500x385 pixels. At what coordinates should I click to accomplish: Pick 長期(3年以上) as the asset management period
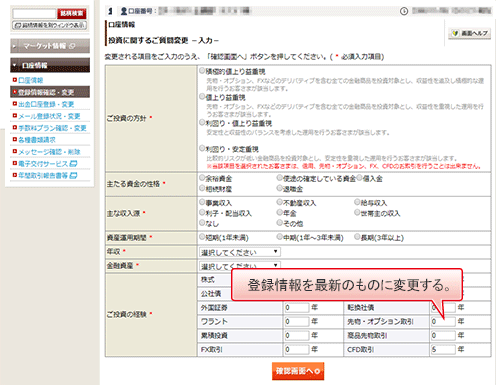[x=357, y=237]
